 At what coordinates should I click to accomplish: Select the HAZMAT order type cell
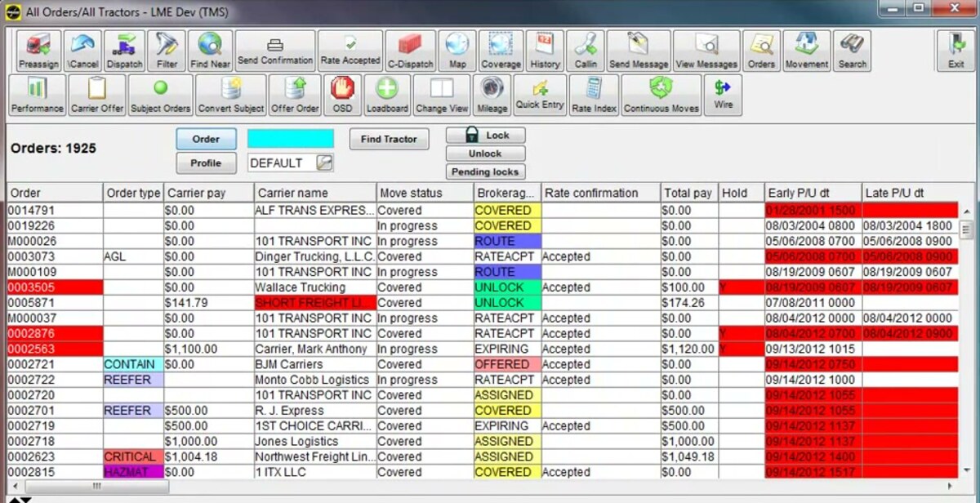pos(133,472)
